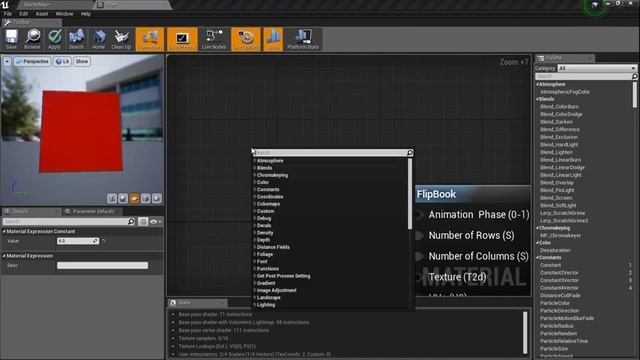
Task: Apply changes with the green checkmark icon
Action: point(54,39)
